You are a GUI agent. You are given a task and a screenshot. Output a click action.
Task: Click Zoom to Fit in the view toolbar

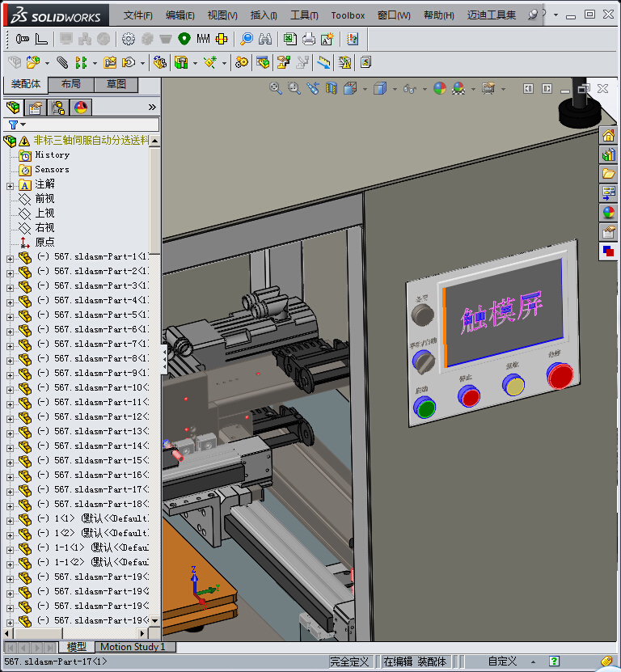click(x=275, y=88)
